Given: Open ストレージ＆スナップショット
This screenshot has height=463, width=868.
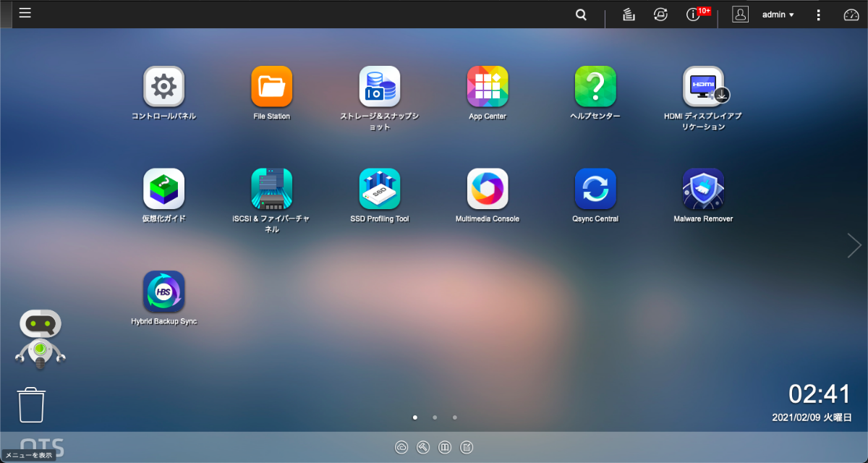Looking at the screenshot, I should click(x=380, y=87).
